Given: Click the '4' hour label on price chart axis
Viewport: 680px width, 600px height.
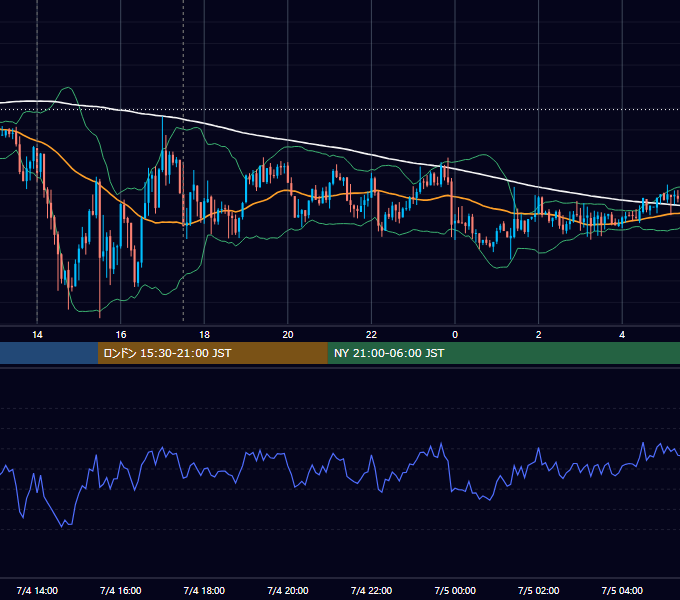Looking at the screenshot, I should 622,335.
